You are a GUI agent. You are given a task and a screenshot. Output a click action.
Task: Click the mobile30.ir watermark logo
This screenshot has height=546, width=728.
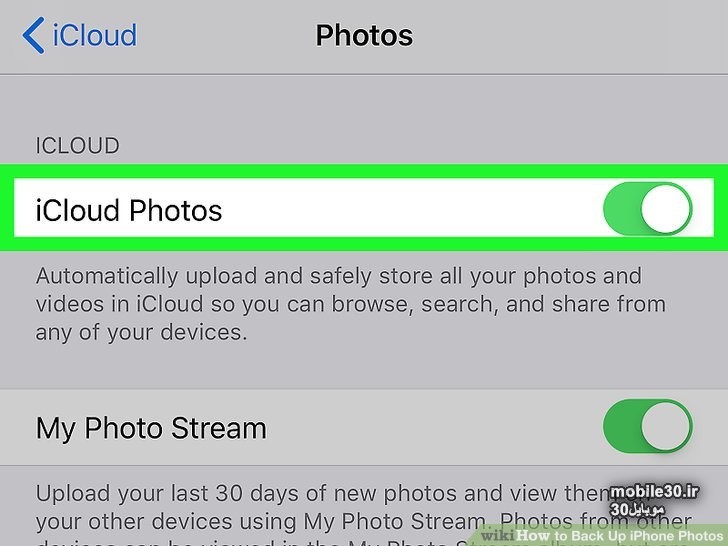tap(655, 492)
